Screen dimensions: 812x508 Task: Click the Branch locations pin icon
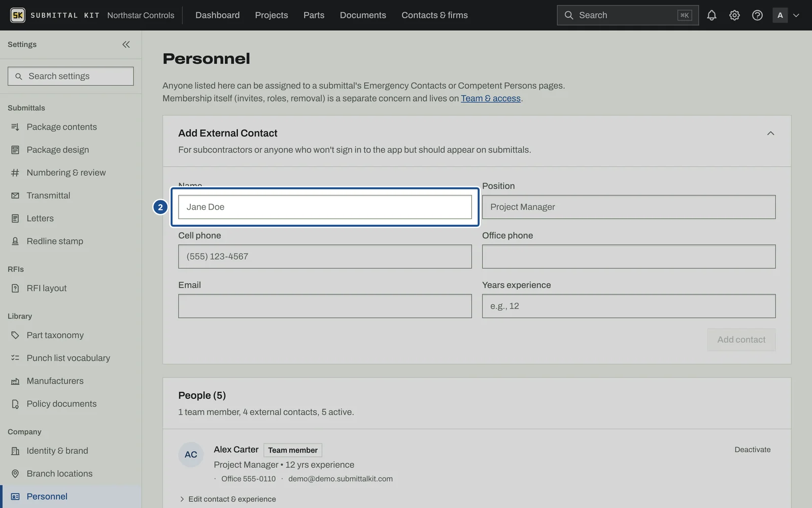pos(15,473)
